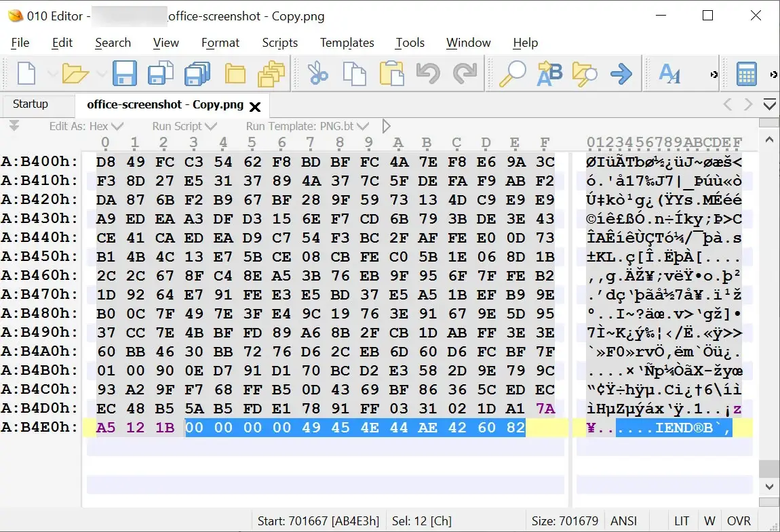The height and width of the screenshot is (532, 780).
Task: Click the Find in Files icon
Action: pos(585,74)
